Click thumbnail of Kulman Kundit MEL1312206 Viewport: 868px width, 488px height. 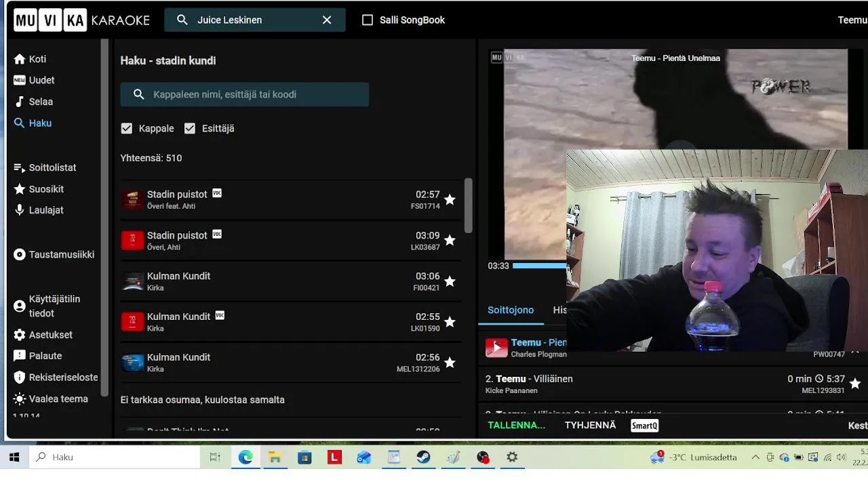tap(133, 363)
